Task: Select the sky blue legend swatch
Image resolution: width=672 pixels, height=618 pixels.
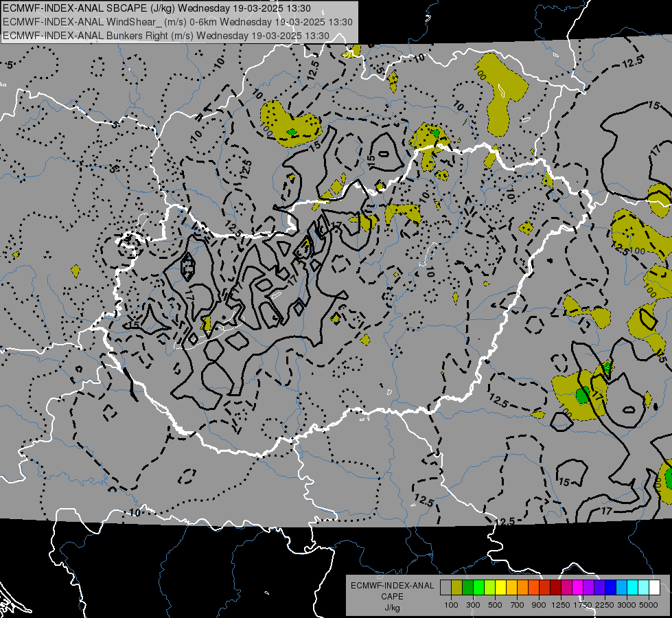Action: tap(621, 587)
